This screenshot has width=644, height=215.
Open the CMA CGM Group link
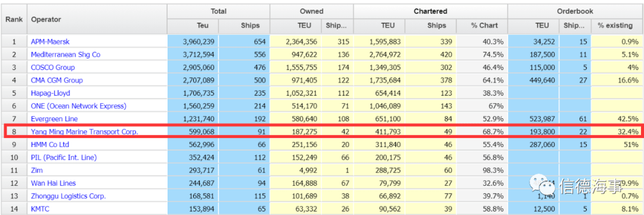(57, 80)
